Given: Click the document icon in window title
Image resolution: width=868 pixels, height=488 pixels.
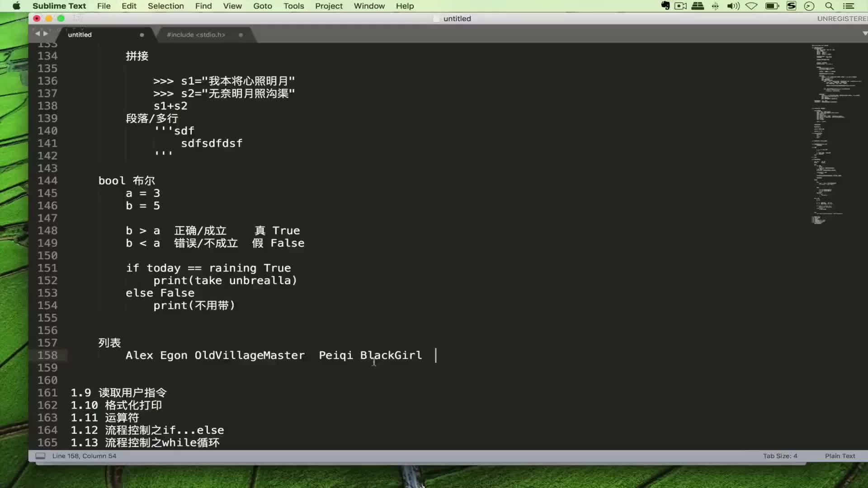Looking at the screenshot, I should 436,19.
